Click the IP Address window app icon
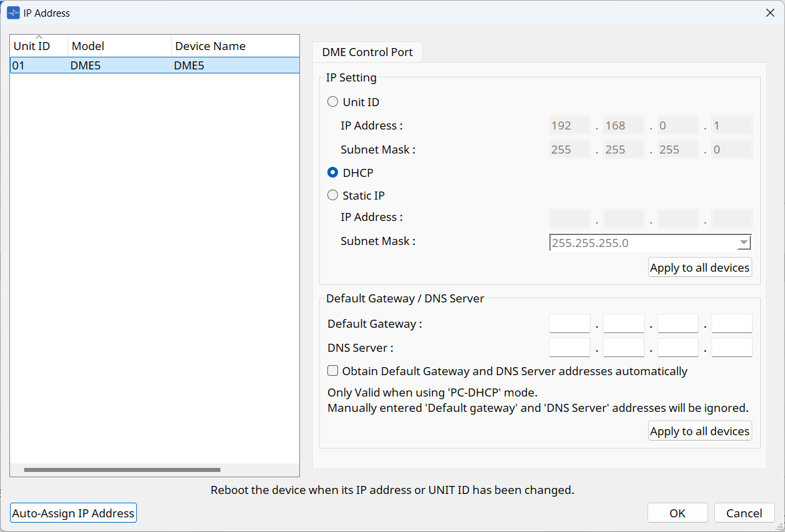Viewport: 785px width, 532px height. (x=13, y=13)
